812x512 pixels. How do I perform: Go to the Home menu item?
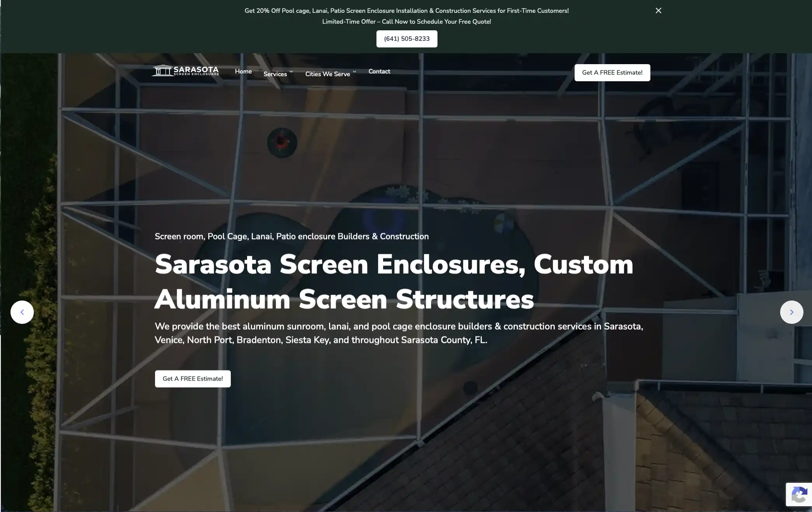[243, 72]
